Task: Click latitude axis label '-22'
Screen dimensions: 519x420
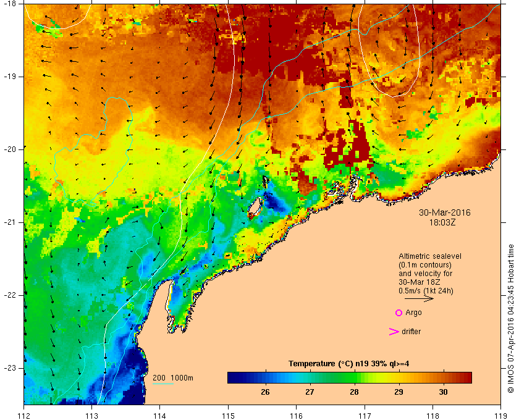Action: point(9,295)
